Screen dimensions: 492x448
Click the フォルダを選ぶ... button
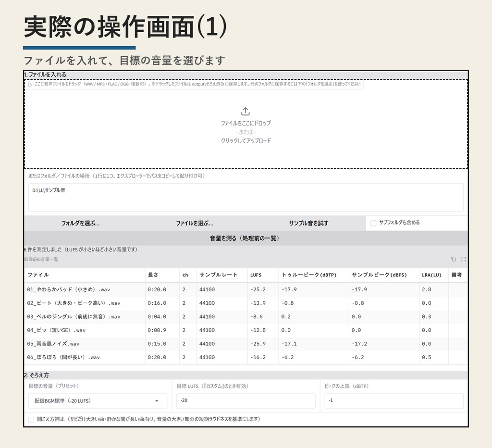(x=81, y=223)
